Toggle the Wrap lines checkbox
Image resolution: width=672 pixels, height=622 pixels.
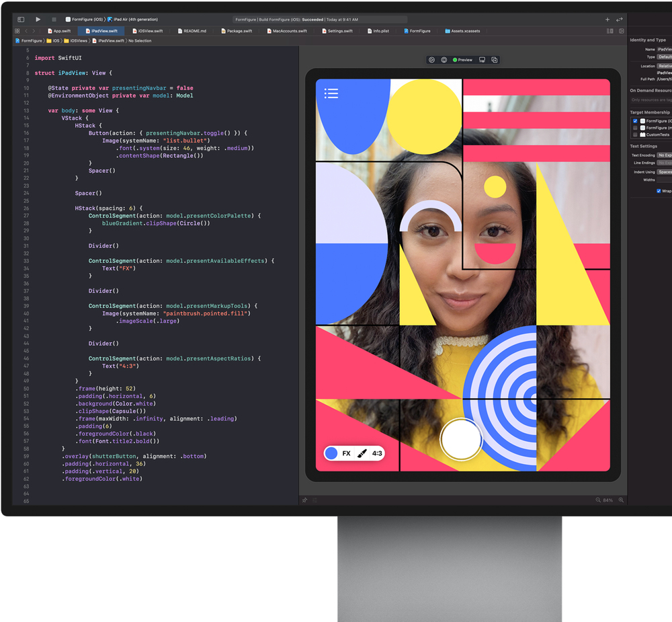tap(659, 191)
